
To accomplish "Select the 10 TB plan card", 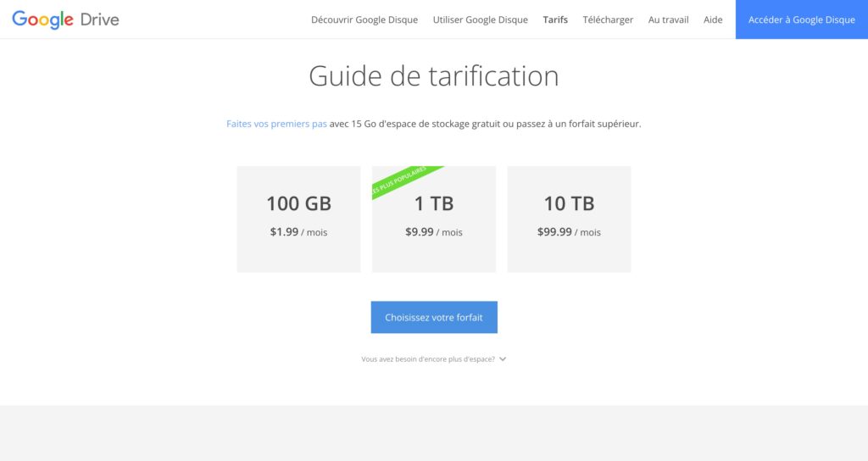I will [569, 219].
